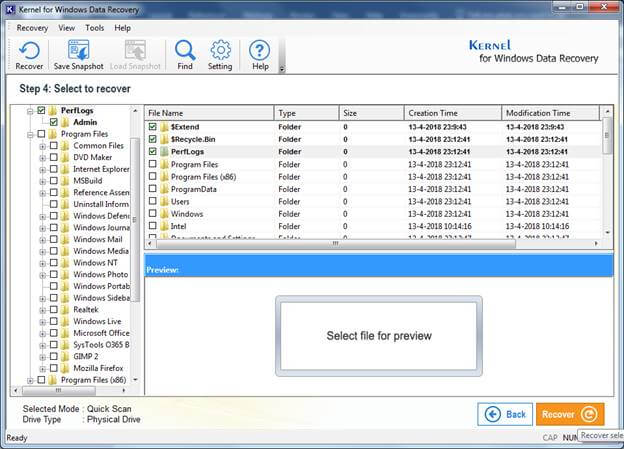The height and width of the screenshot is (449, 624).
Task: Click the Back button
Action: click(505, 414)
